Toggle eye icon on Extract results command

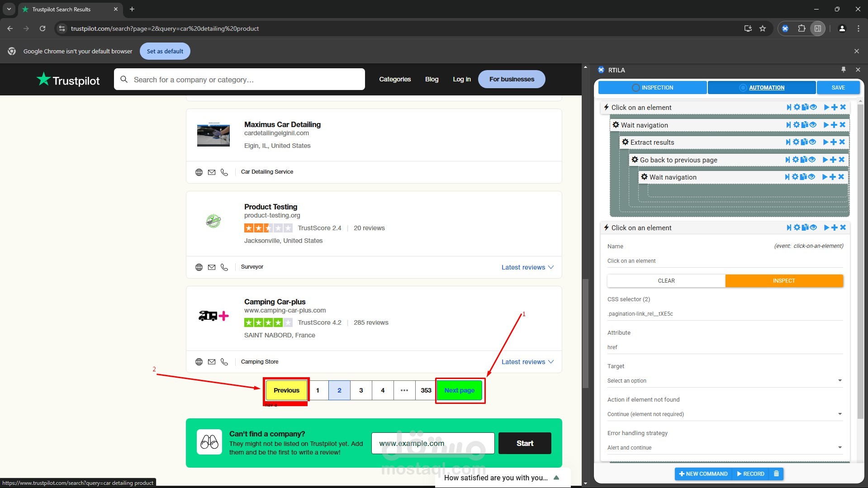pyautogui.click(x=812, y=142)
